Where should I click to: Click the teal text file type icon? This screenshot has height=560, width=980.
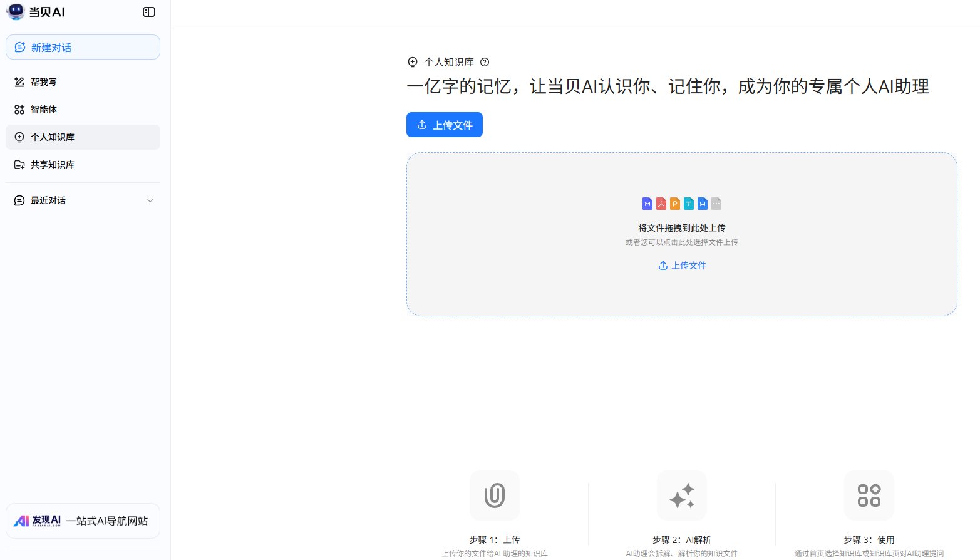tap(689, 204)
